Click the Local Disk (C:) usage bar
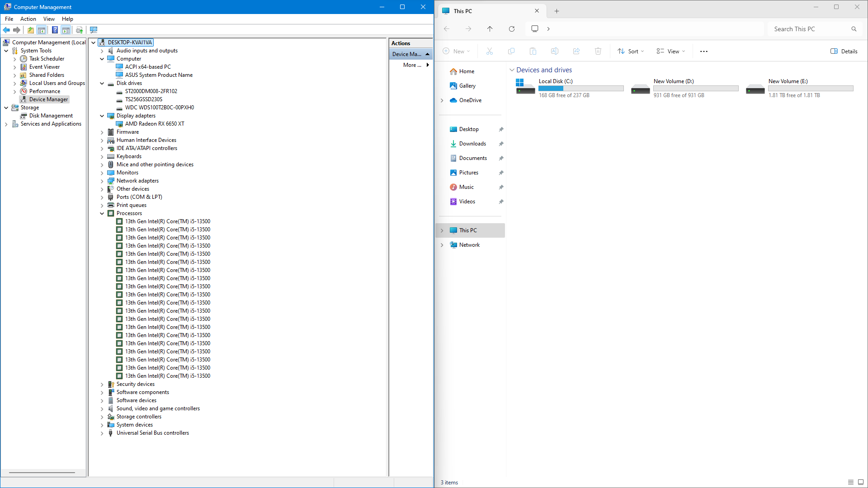 coord(581,89)
